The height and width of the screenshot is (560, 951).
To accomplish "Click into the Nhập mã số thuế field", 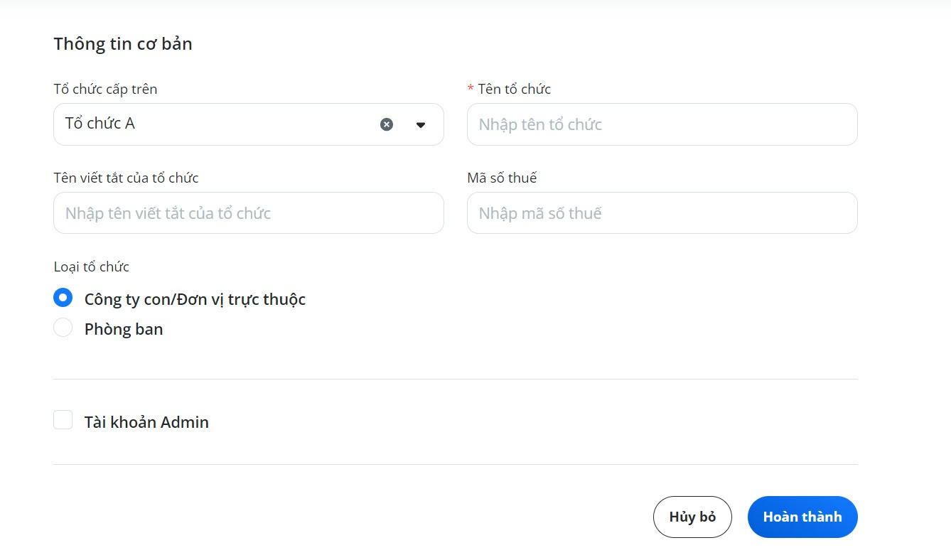I will pyautogui.click(x=662, y=213).
